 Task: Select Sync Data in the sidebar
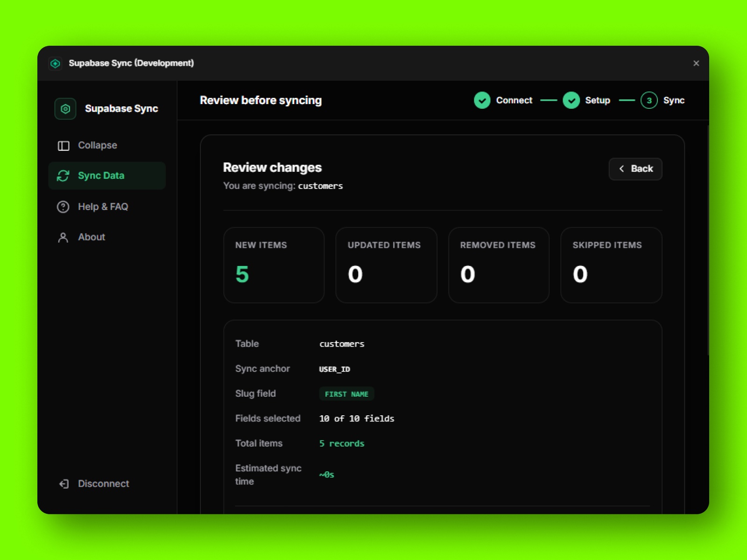[101, 175]
